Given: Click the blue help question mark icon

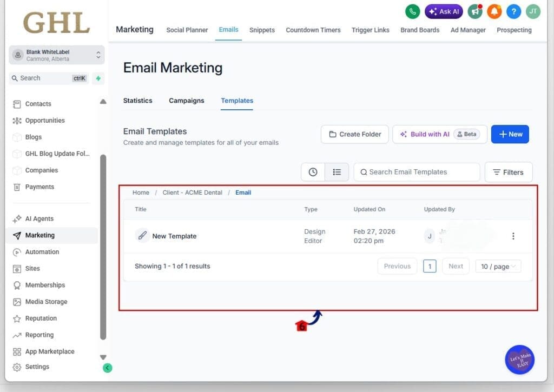Looking at the screenshot, I should 513,11.
